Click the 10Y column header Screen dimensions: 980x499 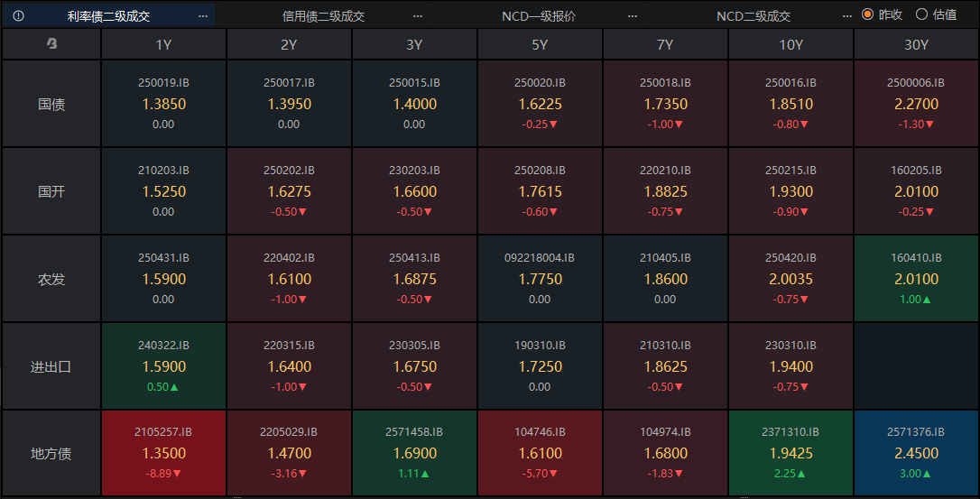[x=790, y=44]
